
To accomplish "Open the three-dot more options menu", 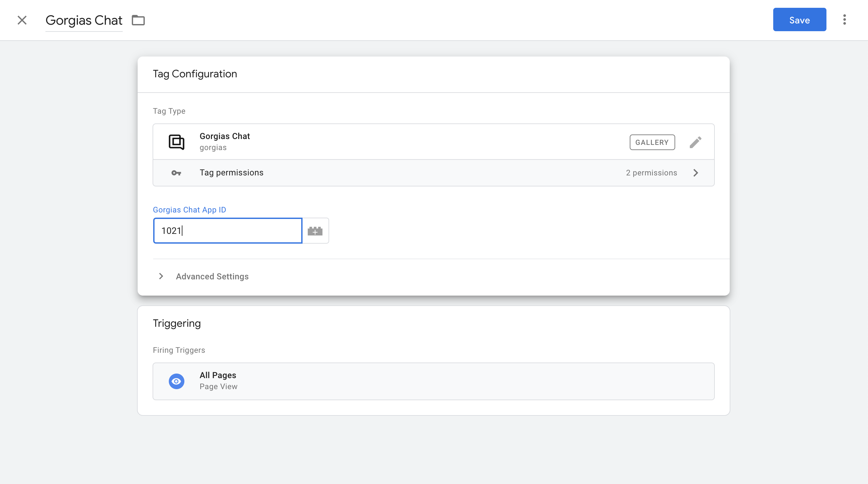I will tap(844, 20).
